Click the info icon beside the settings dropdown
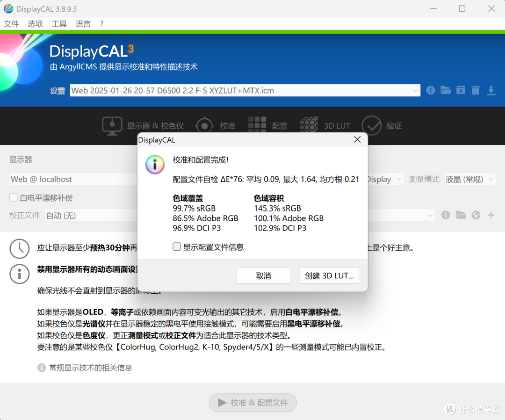 tap(431, 90)
